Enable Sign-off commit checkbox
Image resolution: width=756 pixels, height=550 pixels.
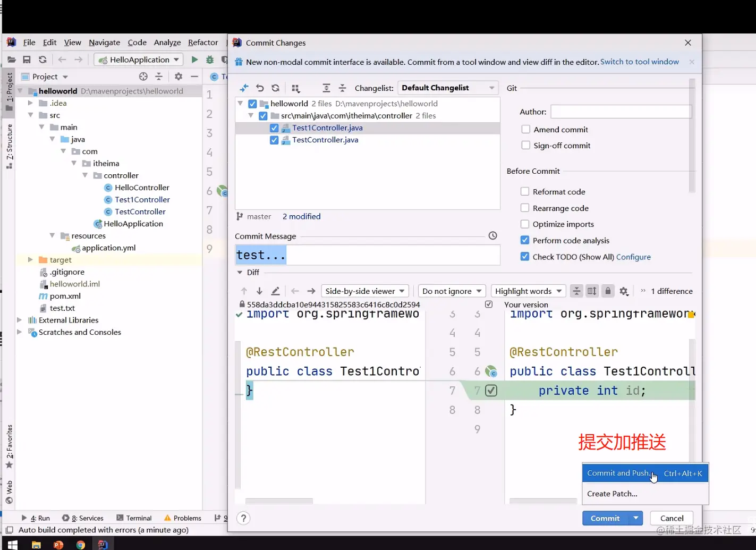[x=526, y=145]
